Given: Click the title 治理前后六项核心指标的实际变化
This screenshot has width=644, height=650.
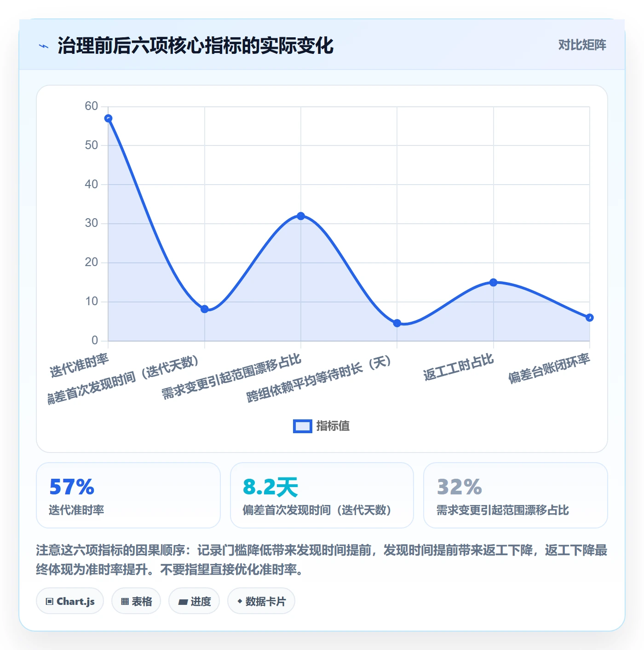Looking at the screenshot, I should click(x=195, y=46).
